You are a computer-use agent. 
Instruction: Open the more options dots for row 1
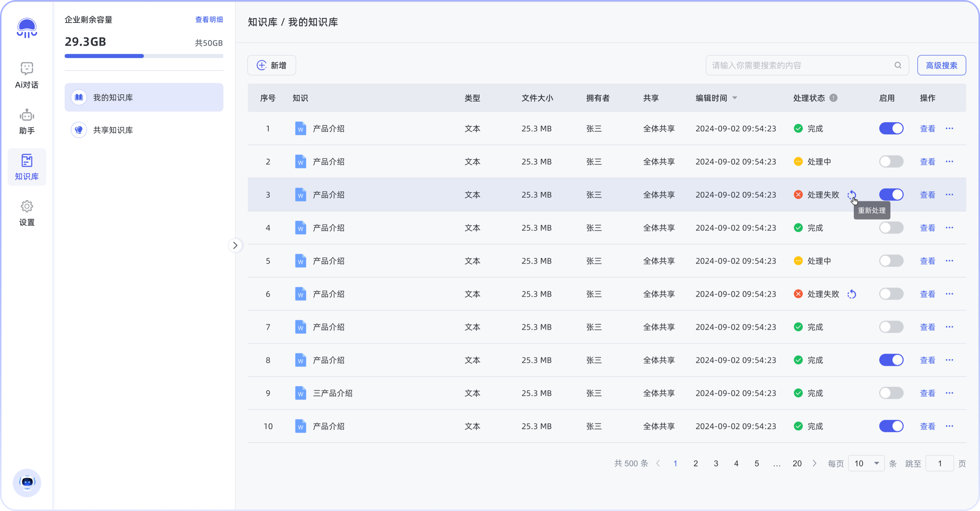point(949,128)
